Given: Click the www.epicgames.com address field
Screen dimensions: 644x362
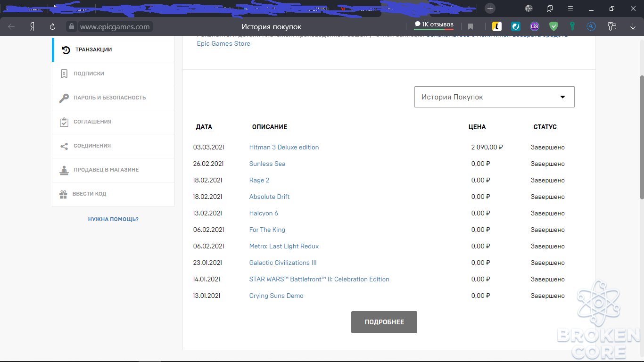Looking at the screenshot, I should click(x=115, y=27).
